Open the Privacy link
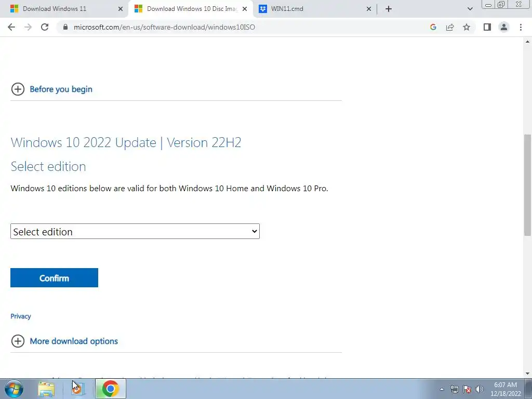Image resolution: width=532 pixels, height=399 pixels. pyautogui.click(x=21, y=316)
